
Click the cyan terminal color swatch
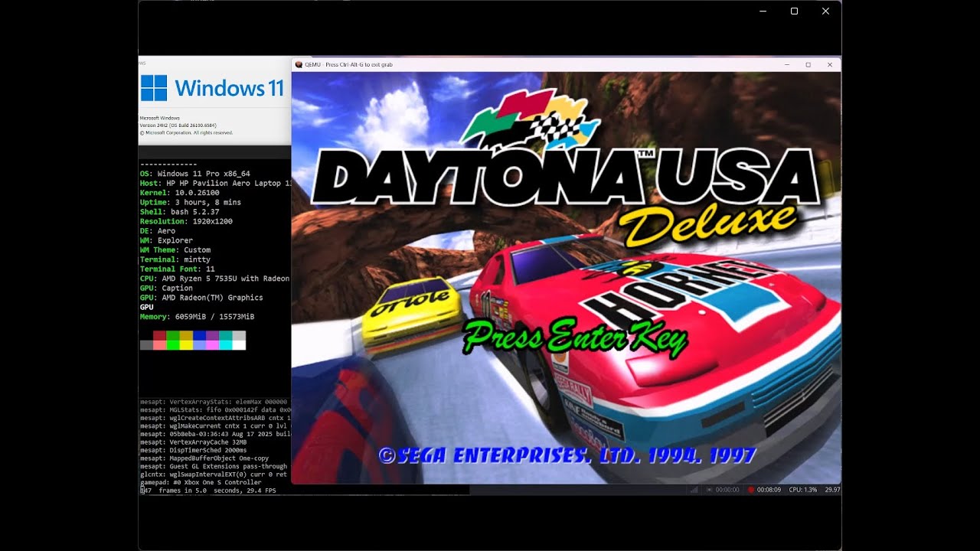[226, 345]
